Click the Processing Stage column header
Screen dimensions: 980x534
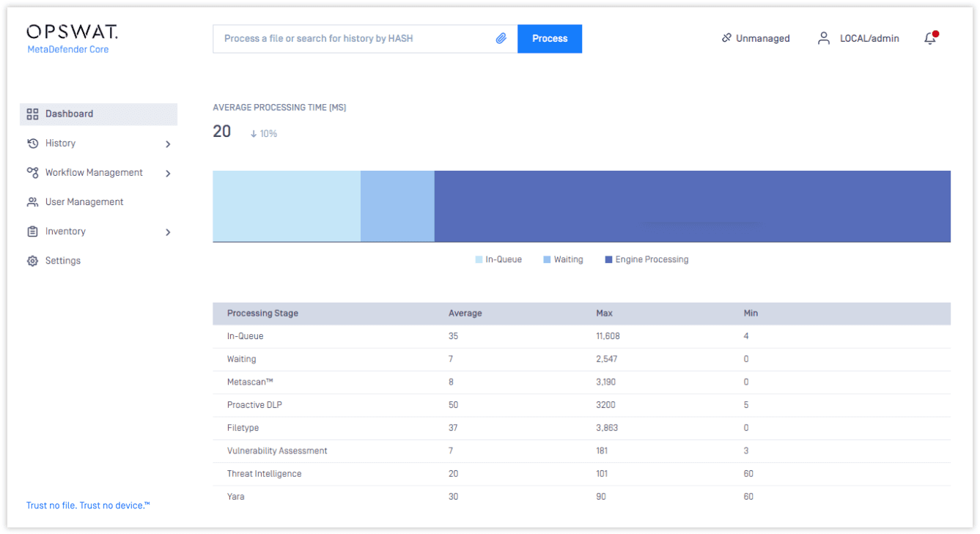point(262,314)
